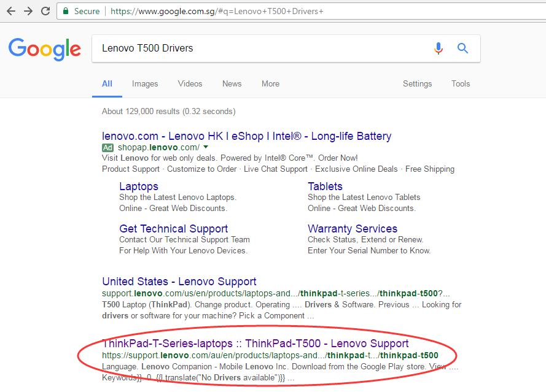Click the support.lenovo.com/au/en URL text
Viewport: 546px width, 392px height.
[270, 355]
